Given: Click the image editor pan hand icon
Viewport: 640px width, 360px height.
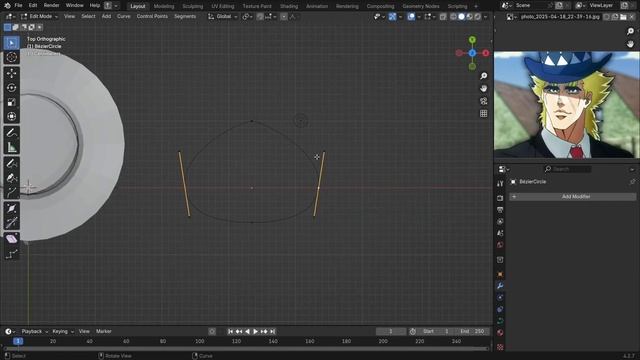Looking at the screenshot, I should [630, 44].
